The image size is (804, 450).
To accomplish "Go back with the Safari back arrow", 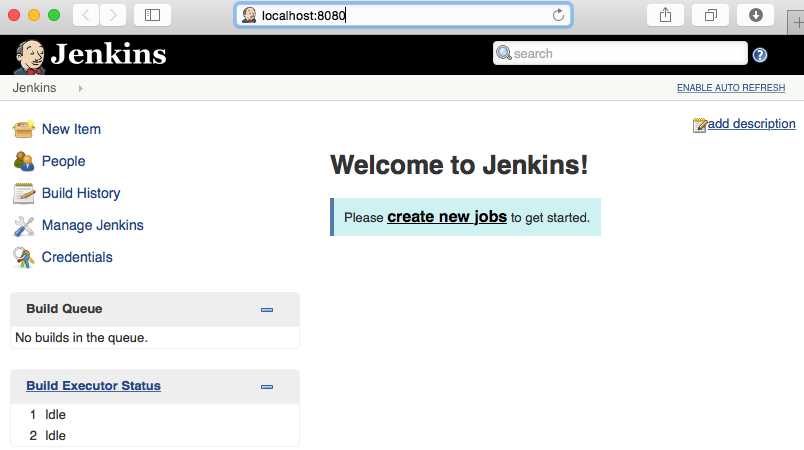I will (86, 15).
